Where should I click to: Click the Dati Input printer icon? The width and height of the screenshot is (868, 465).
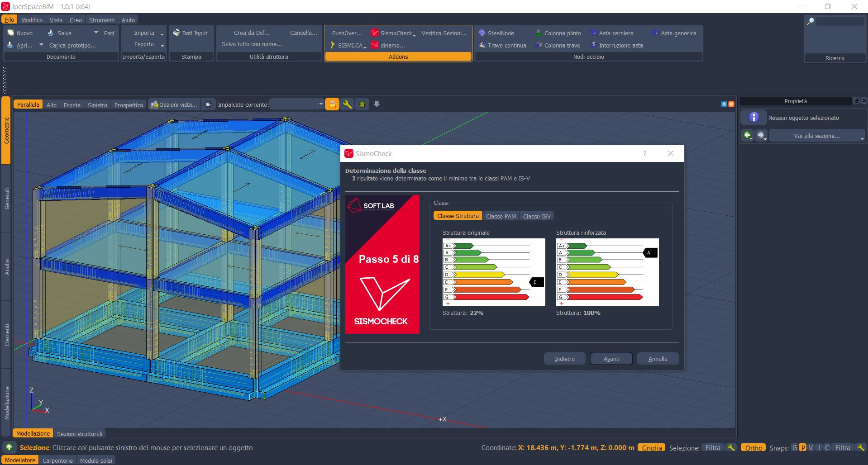[176, 33]
